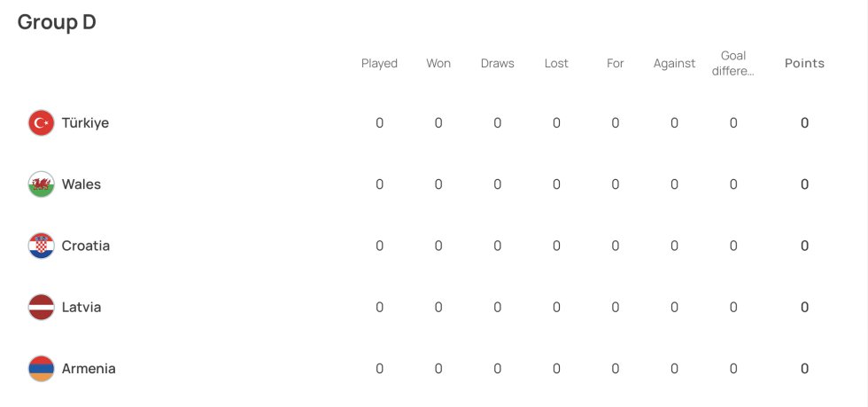This screenshot has height=407, width=868.
Task: Click the Wales dragon flag icon
Action: pyautogui.click(x=42, y=184)
